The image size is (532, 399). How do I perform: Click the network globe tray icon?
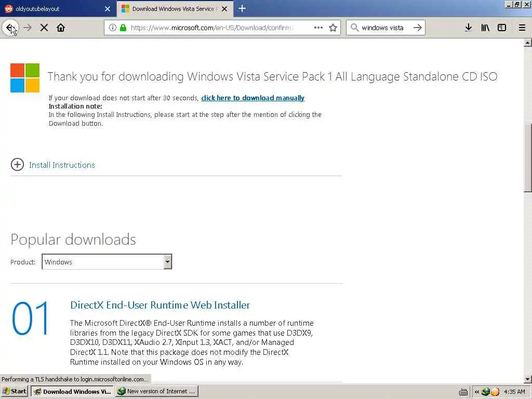(x=486, y=392)
